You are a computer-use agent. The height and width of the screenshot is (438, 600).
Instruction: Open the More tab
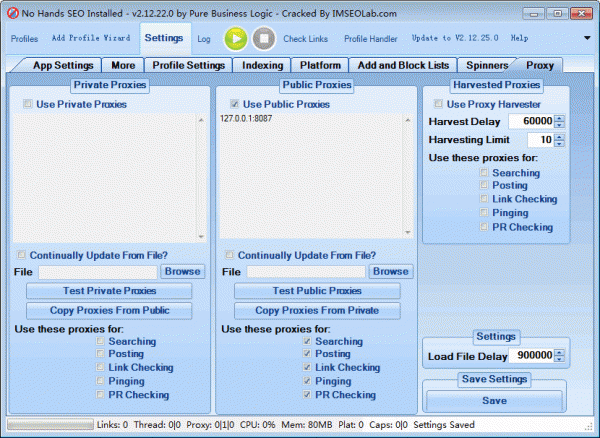point(123,65)
